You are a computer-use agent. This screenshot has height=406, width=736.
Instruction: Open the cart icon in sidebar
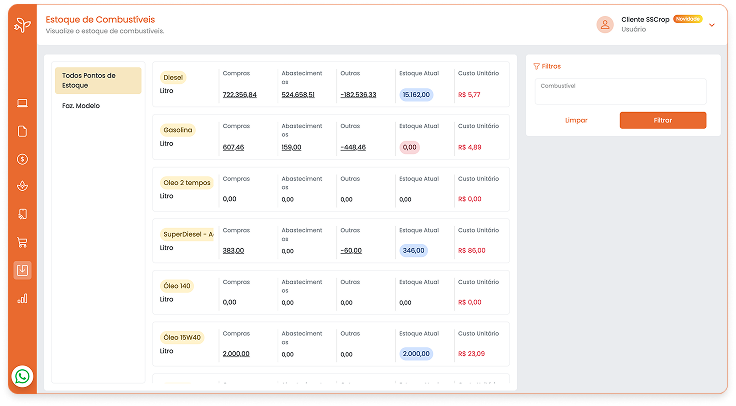point(23,242)
